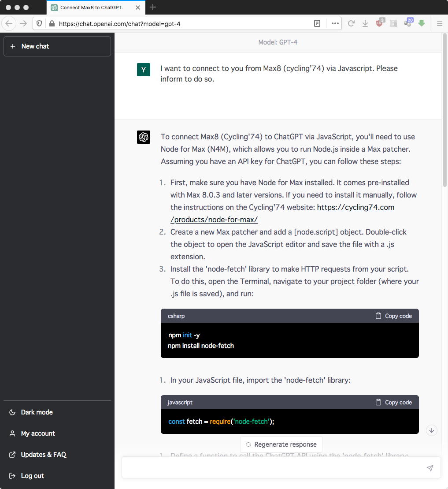Close the Connect Max8 to ChatGPT tab

(138, 7)
